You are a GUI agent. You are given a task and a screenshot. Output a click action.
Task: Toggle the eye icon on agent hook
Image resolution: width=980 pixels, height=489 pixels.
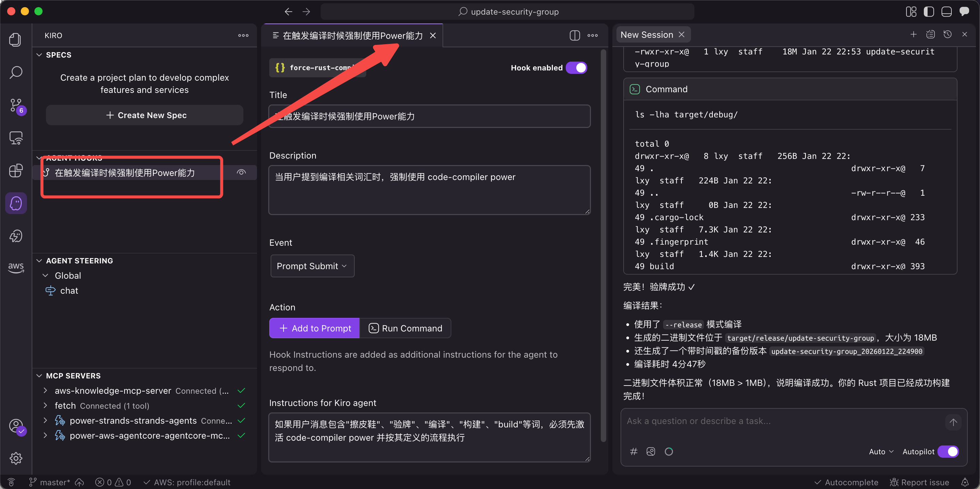[x=241, y=173]
